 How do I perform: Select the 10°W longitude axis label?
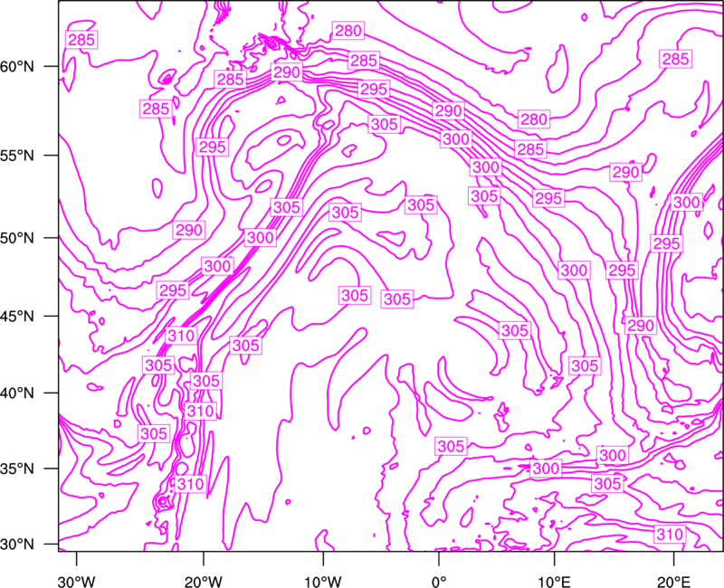(322, 582)
